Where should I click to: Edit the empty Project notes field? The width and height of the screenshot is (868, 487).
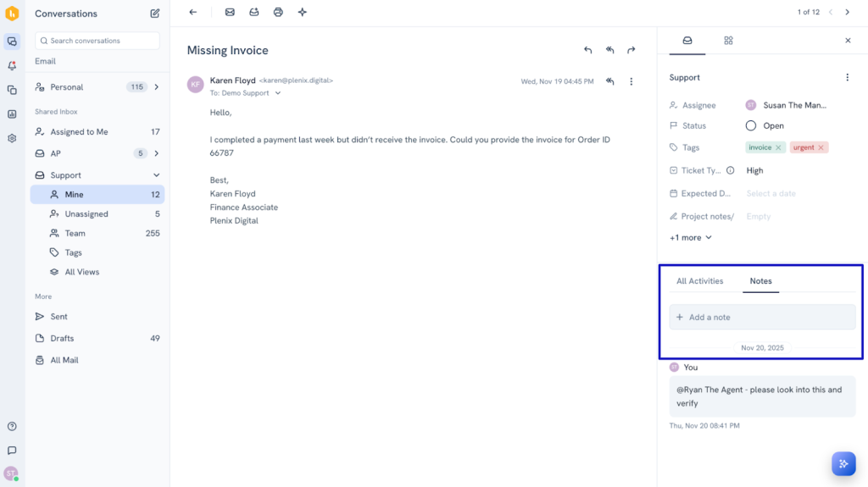click(759, 216)
